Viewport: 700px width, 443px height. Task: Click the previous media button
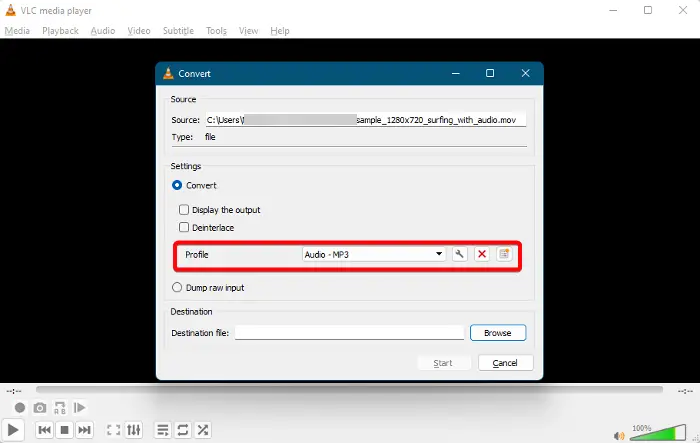point(44,430)
